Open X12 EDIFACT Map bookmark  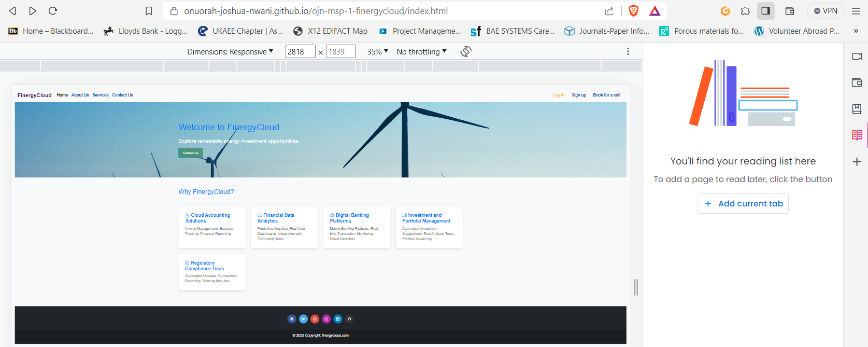[x=330, y=31]
